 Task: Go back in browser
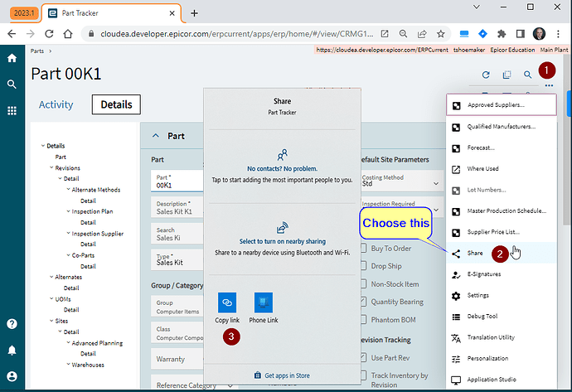pos(12,34)
